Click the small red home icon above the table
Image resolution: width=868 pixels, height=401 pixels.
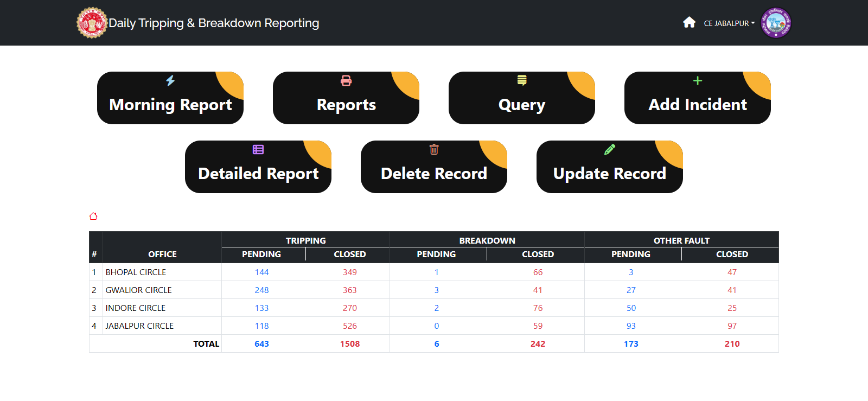[x=93, y=216]
